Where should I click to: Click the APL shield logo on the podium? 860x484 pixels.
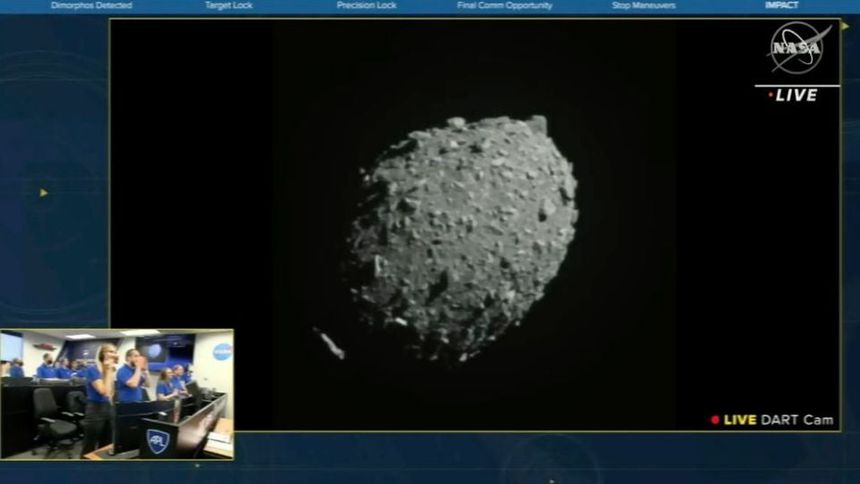tap(158, 439)
